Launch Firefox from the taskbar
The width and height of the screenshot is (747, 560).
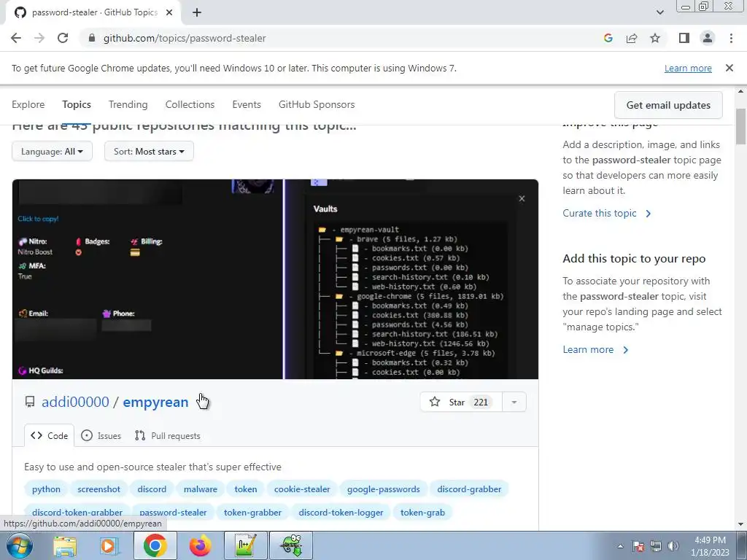pyautogui.click(x=200, y=545)
